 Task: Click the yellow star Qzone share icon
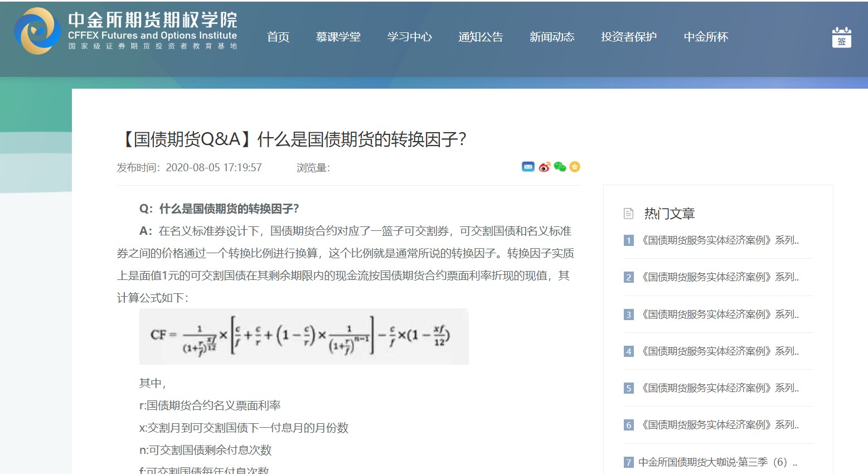(x=575, y=167)
